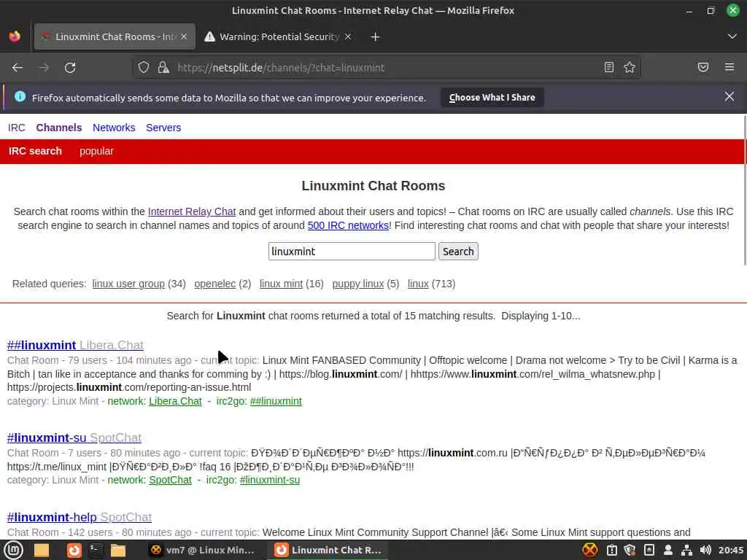This screenshot has height=560, width=747.
Task: Click the Search button
Action: click(458, 252)
